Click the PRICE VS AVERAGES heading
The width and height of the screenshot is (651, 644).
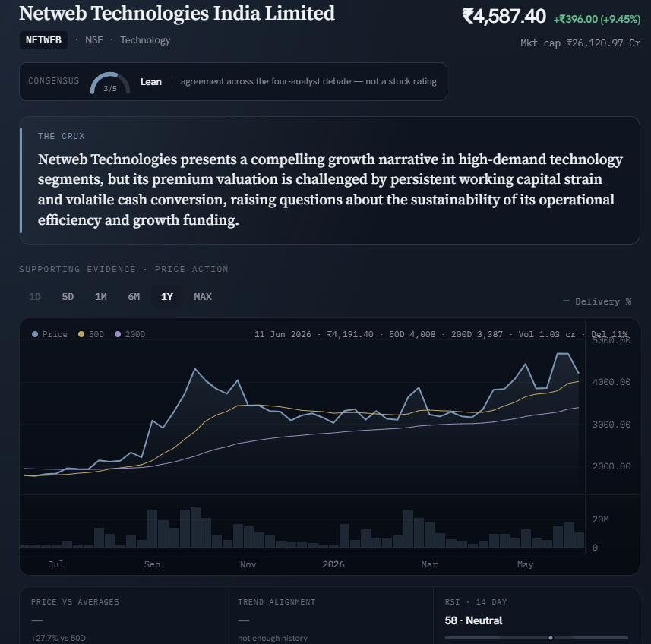(75, 601)
